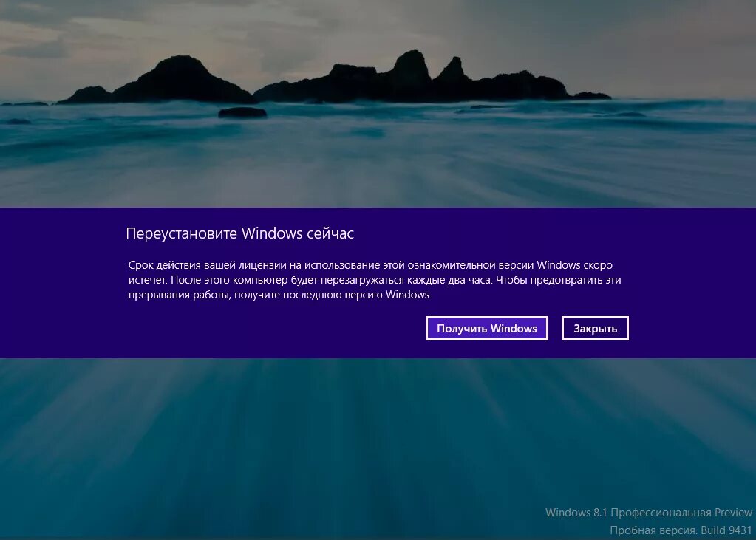Image resolution: width=756 pixels, height=540 pixels.
Task: Select the heading "Переустановите Windows сейчас"
Action: pyautogui.click(x=240, y=233)
